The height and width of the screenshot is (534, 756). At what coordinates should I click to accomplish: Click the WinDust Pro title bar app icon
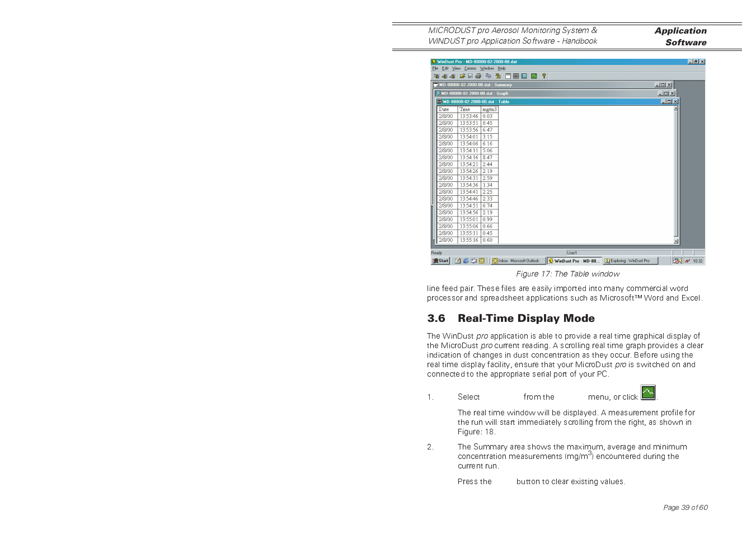[x=434, y=62]
